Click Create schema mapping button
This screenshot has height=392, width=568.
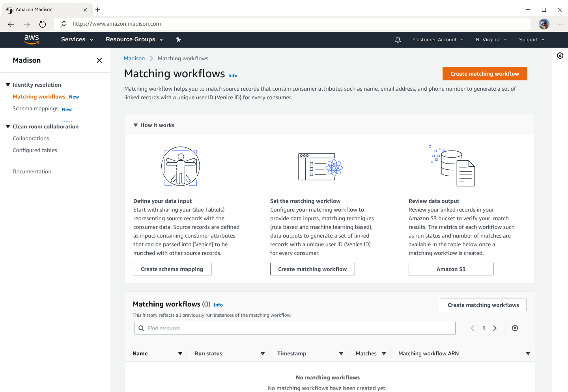point(172,269)
